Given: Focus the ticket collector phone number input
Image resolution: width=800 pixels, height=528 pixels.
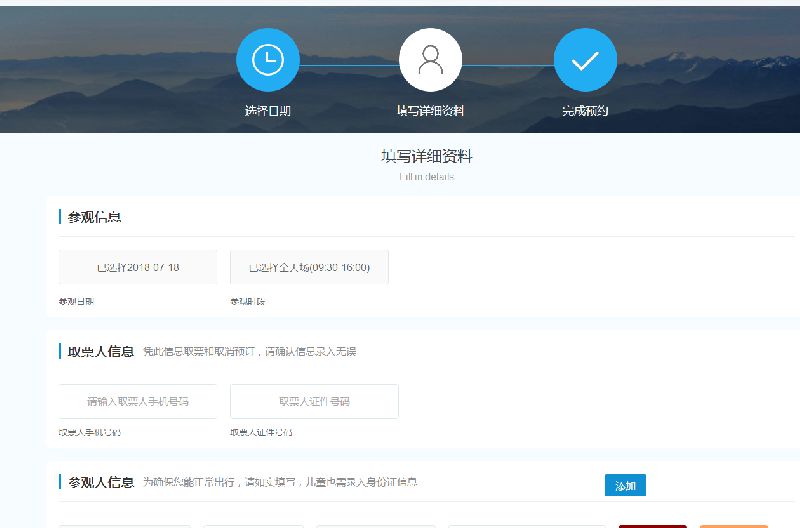Looking at the screenshot, I should [x=138, y=401].
